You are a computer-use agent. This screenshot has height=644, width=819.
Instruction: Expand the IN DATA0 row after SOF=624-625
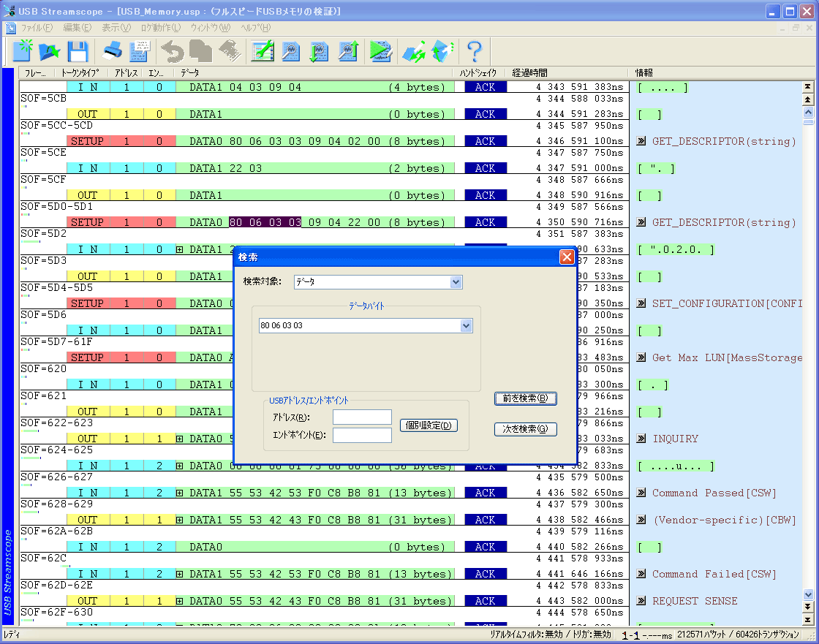coord(179,466)
